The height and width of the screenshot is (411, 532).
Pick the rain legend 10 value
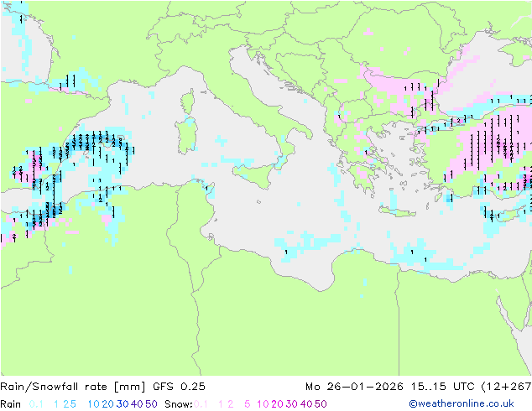pos(93,404)
